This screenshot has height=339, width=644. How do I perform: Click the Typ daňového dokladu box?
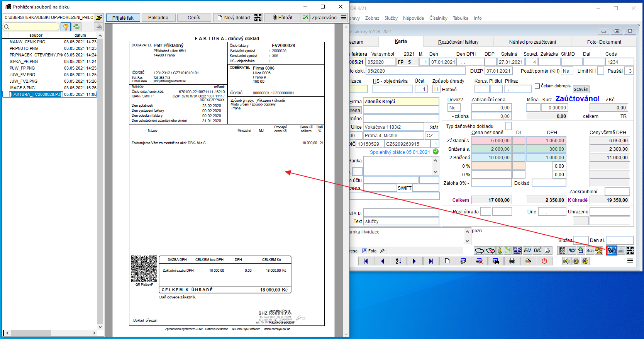tap(508, 126)
